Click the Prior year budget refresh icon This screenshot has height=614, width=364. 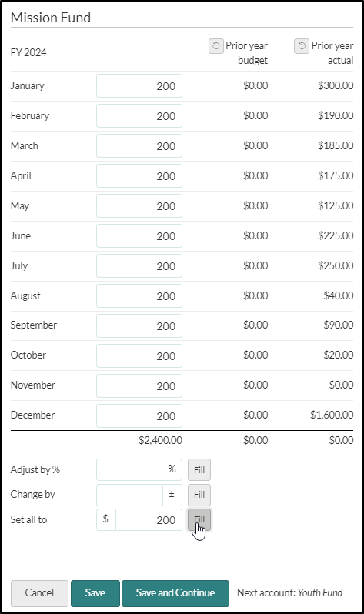point(216,46)
